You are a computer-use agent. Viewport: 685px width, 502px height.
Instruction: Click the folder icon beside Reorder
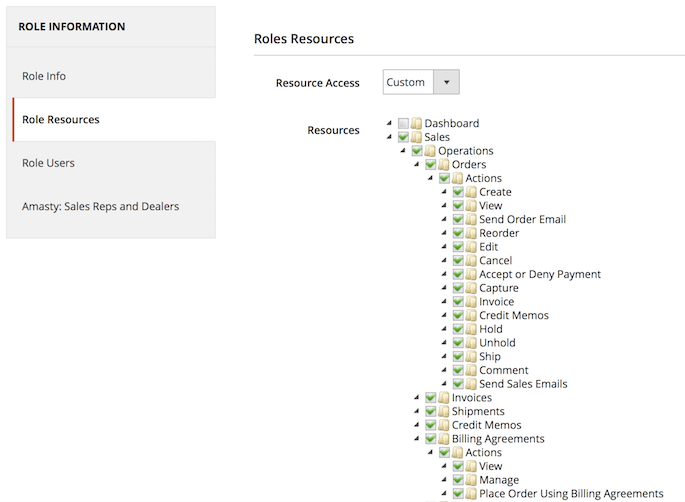click(471, 233)
